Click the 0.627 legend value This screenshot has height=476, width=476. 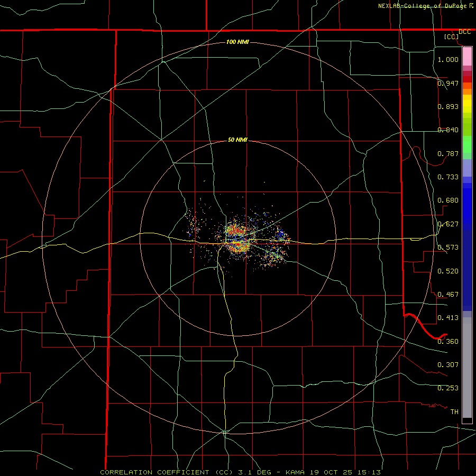point(448,224)
